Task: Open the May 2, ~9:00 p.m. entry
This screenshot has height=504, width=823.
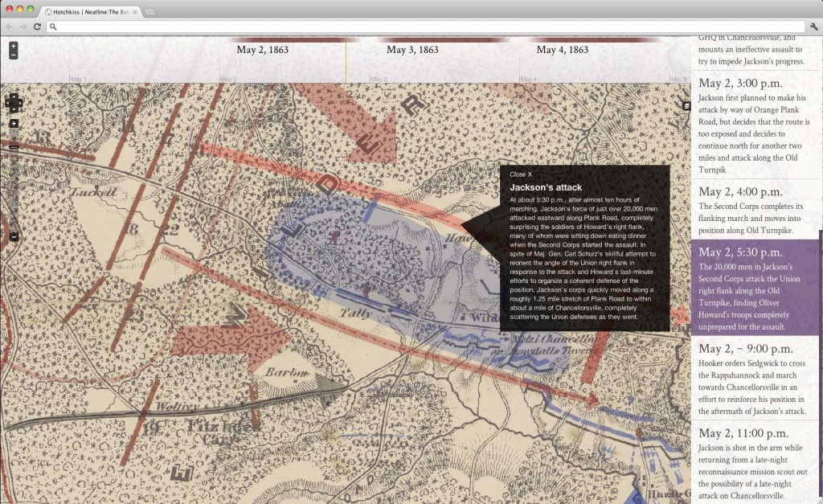Action: [755, 379]
